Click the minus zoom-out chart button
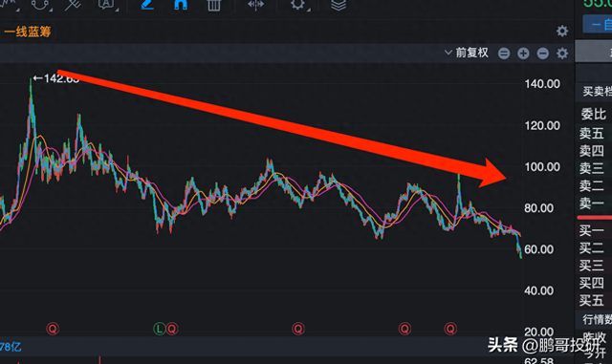The image size is (612, 364). pyautogui.click(x=542, y=54)
